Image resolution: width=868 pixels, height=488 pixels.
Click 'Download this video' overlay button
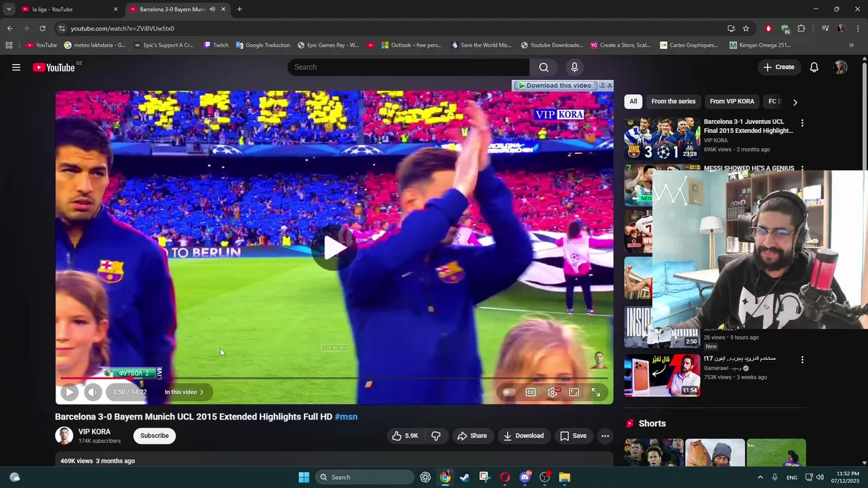[555, 85]
